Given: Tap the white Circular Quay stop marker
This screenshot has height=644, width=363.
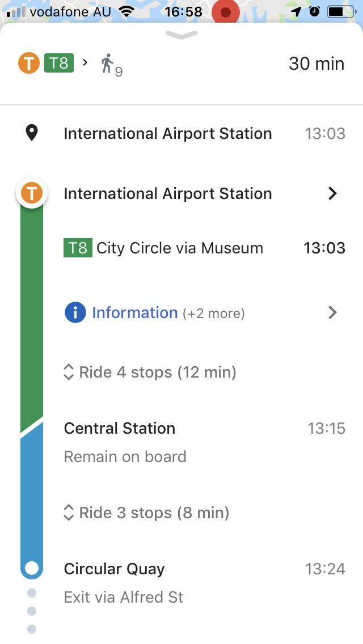Looking at the screenshot, I should tap(32, 567).
